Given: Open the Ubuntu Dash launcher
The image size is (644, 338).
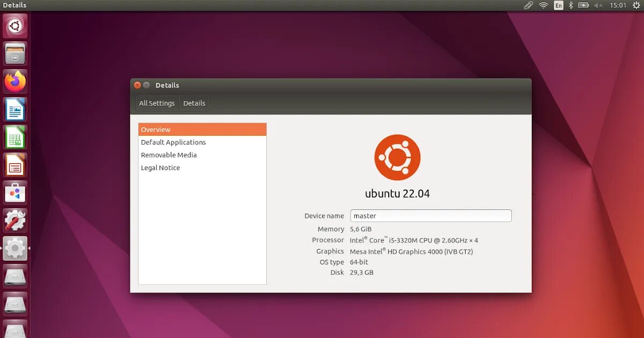Looking at the screenshot, I should click(x=15, y=26).
